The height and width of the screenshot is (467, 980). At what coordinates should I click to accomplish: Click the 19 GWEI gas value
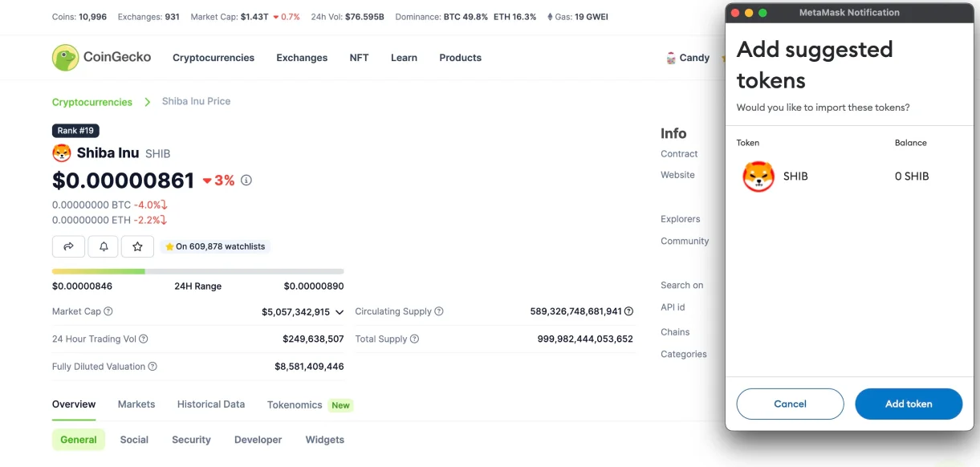coord(592,17)
